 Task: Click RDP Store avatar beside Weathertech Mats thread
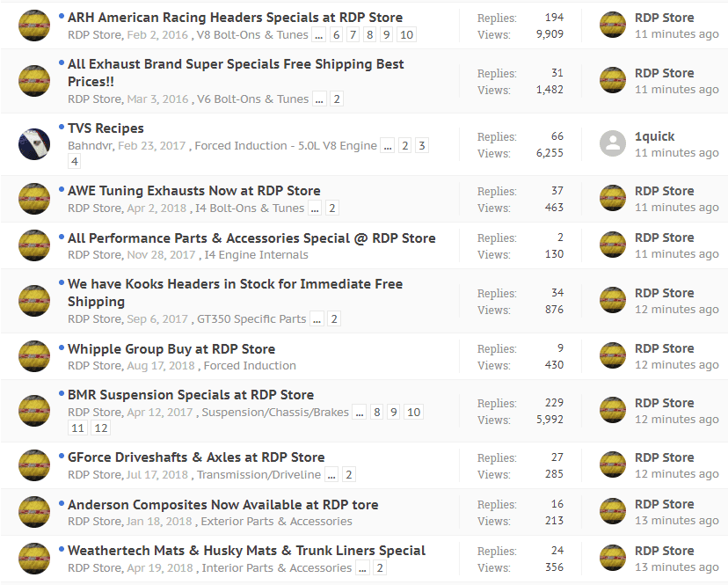(x=34, y=559)
